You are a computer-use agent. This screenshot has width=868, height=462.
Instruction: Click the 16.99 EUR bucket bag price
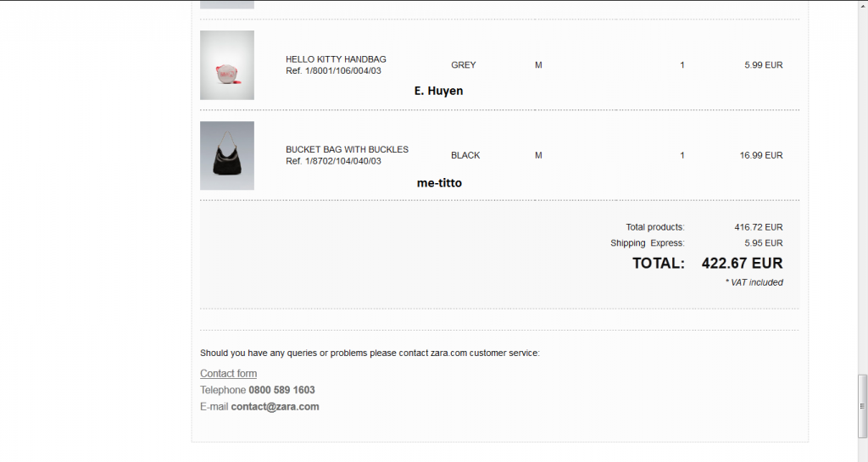pos(760,155)
